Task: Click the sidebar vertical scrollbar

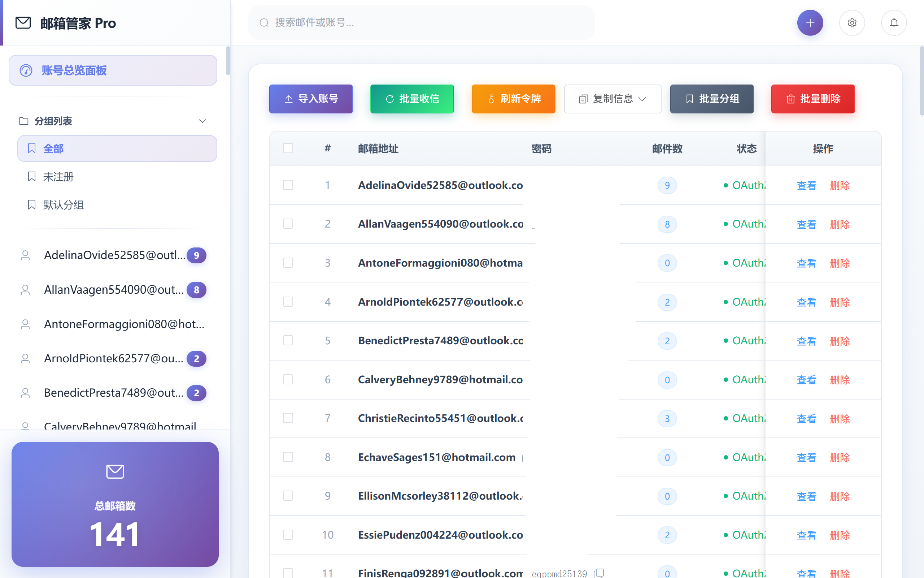Action: pos(228,61)
